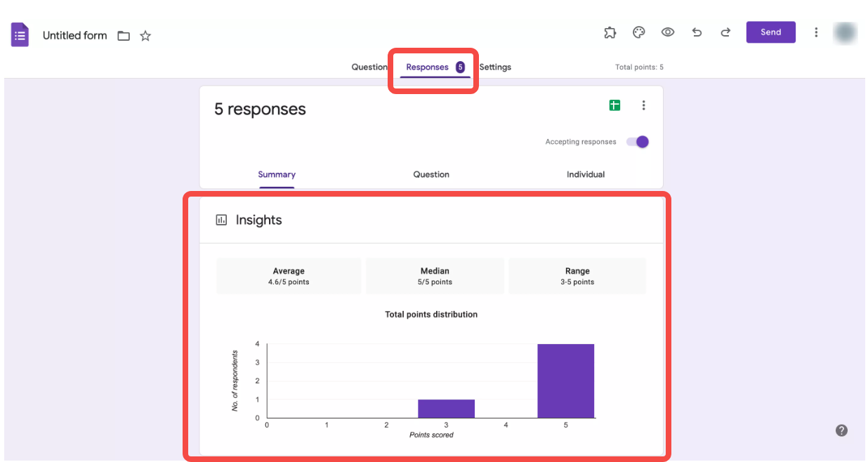Open Google Forms home via the logo
Viewport: 868px width, 462px height.
[x=19, y=34]
